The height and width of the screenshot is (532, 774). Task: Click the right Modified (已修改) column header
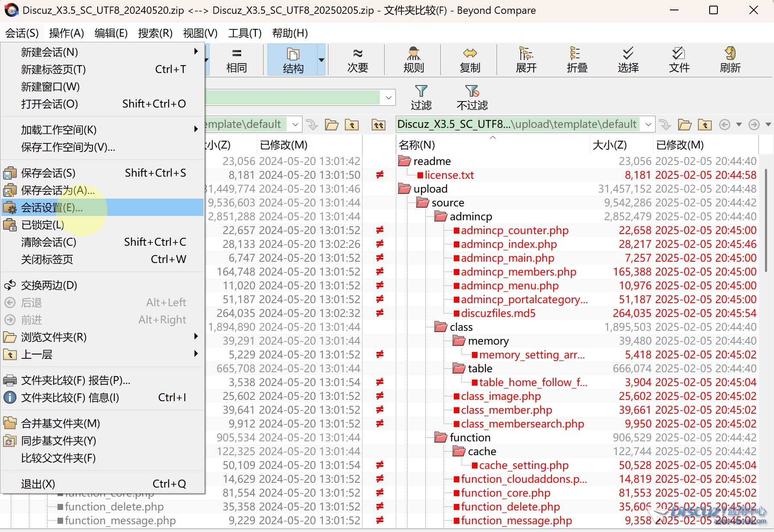680,145
